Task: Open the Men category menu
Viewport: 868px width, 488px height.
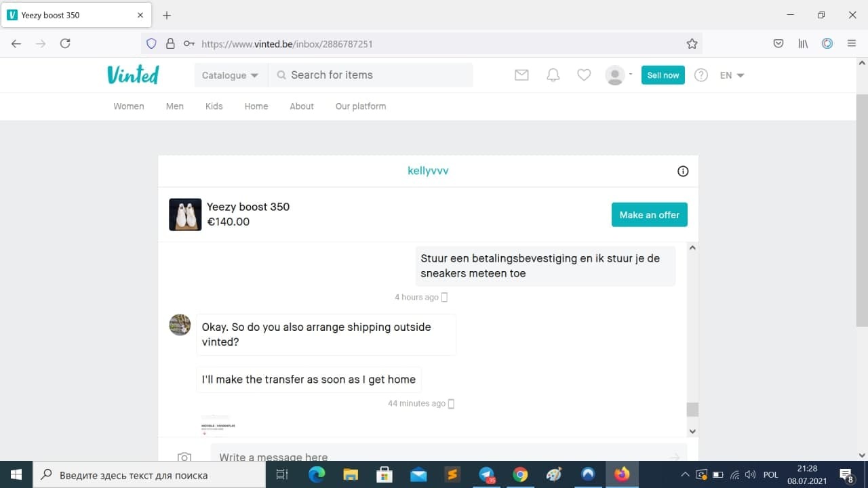Action: click(x=175, y=106)
